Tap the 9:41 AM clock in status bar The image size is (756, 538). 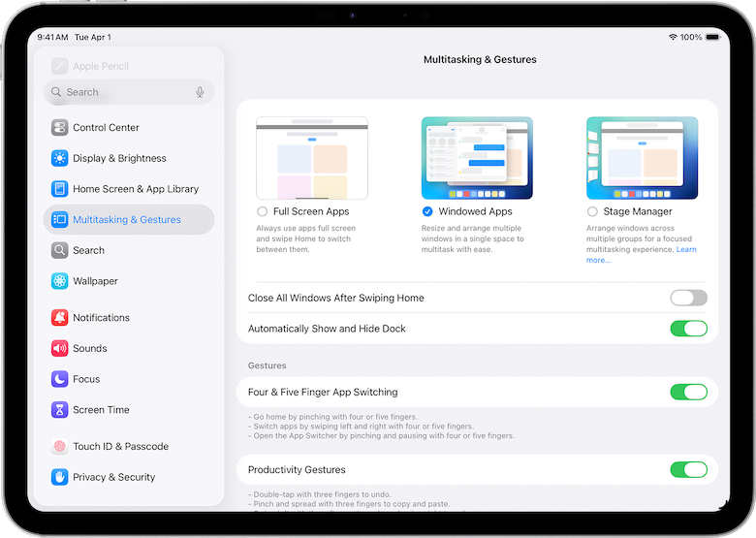tap(52, 37)
